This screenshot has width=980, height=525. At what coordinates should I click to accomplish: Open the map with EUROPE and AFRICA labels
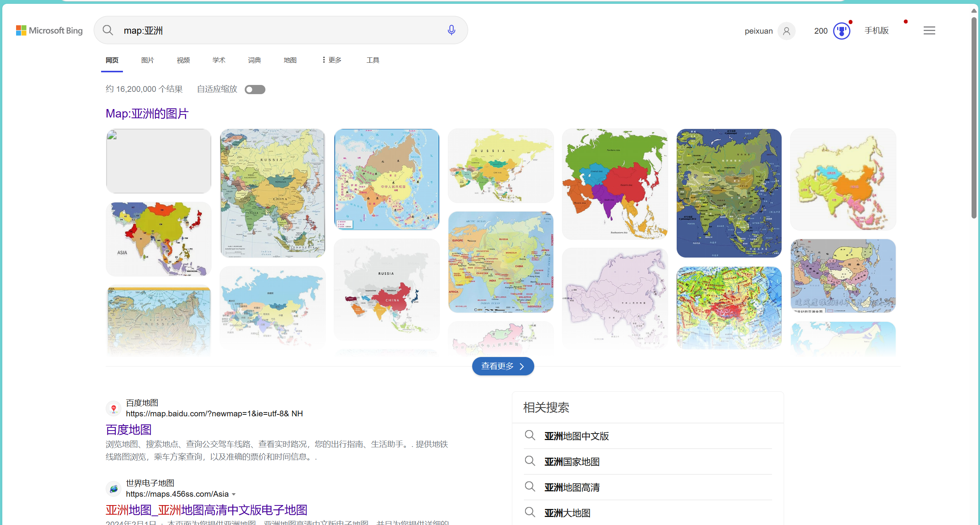pyautogui.click(x=501, y=262)
